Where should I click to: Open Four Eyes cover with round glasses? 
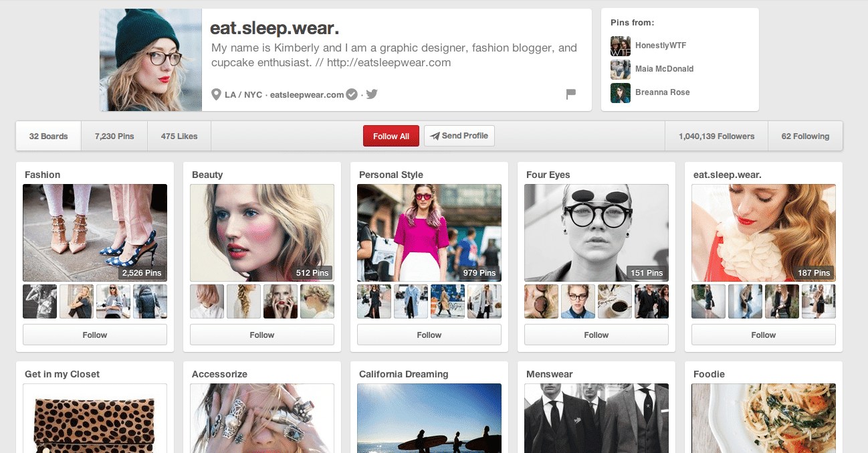596,233
